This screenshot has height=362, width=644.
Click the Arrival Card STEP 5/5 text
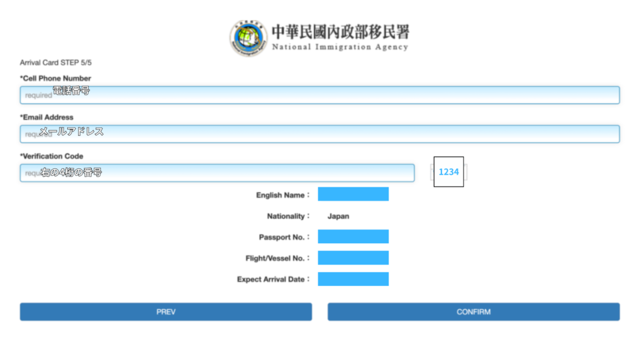[56, 63]
